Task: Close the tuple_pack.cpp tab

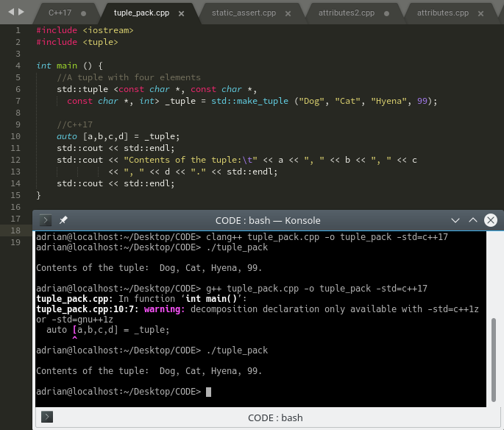Action: click(x=181, y=13)
